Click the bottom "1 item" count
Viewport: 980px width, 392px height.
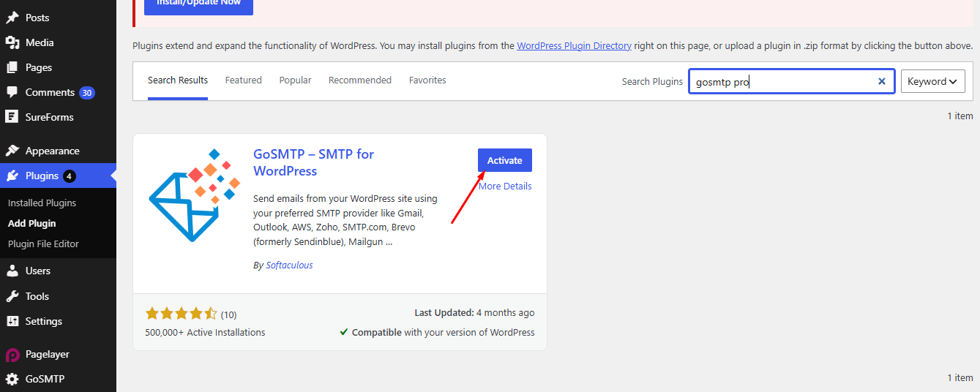tap(960, 378)
